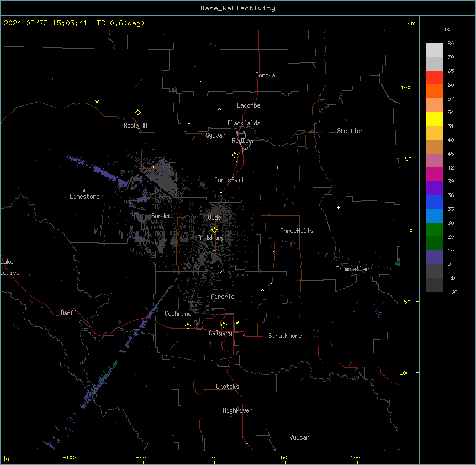The image size is (476, 465).
Task: Select the Stettler city label
Action: coord(350,131)
